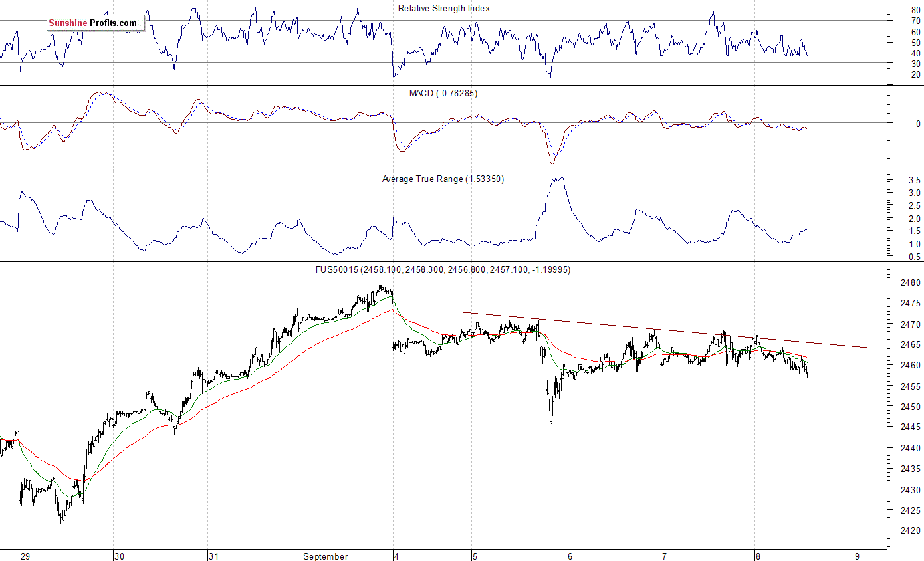Viewport: 924px width, 561px height.
Task: Click the descending red trendline on price chart
Action: point(665,330)
